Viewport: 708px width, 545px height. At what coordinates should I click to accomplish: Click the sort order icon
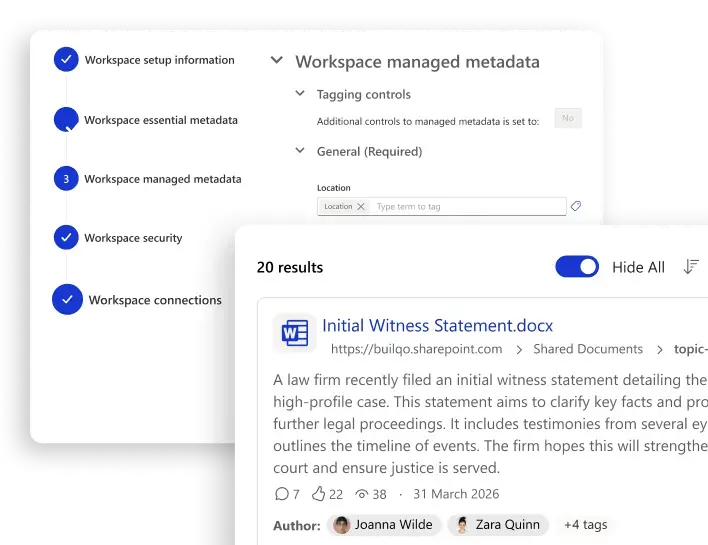pos(690,267)
